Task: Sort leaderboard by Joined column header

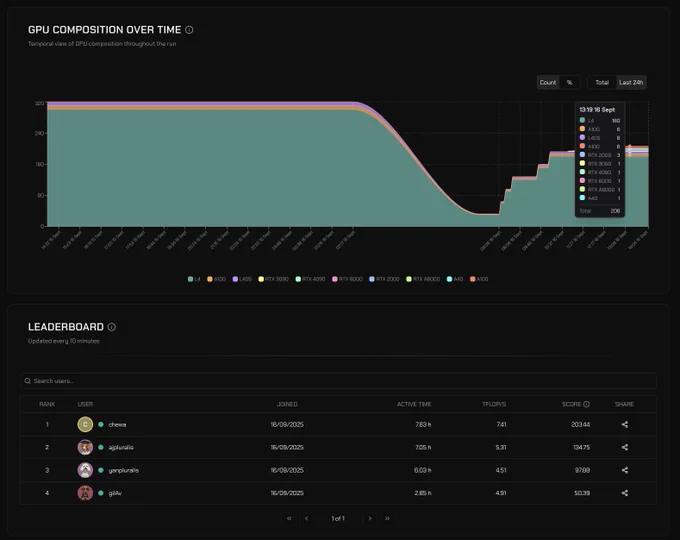Action: [287, 404]
